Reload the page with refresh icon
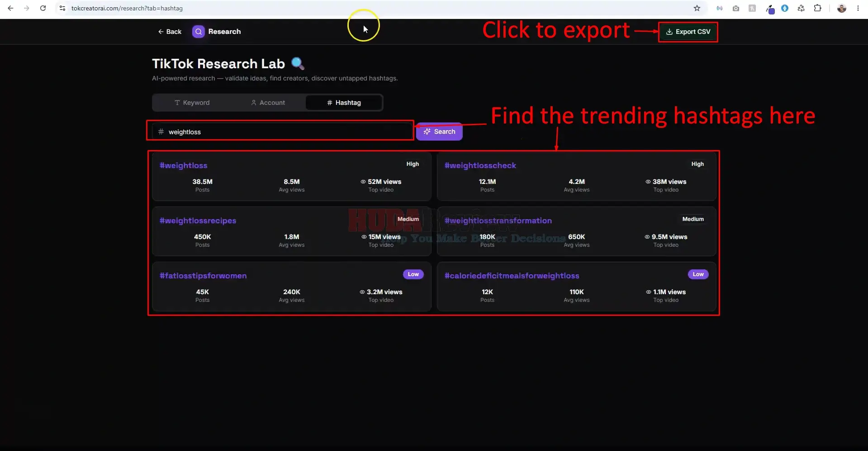Viewport: 868px width, 451px height. [43, 8]
